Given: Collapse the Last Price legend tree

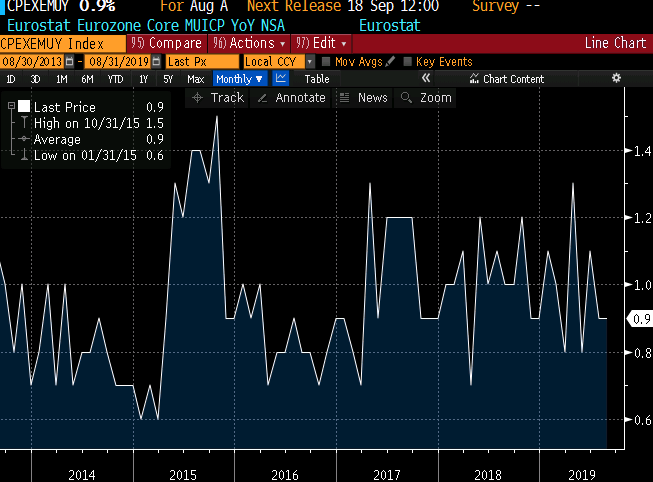Looking at the screenshot, I should click(10, 106).
